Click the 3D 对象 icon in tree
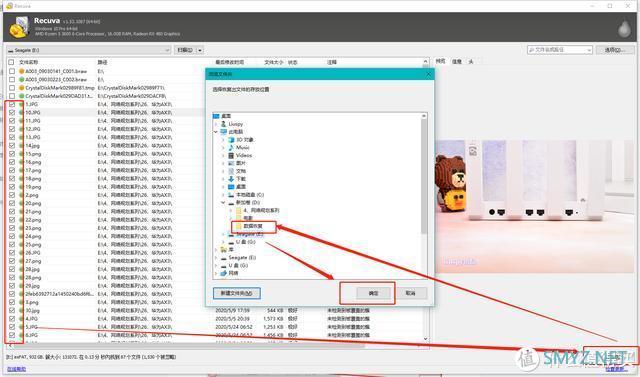The image size is (640, 377). 231,140
